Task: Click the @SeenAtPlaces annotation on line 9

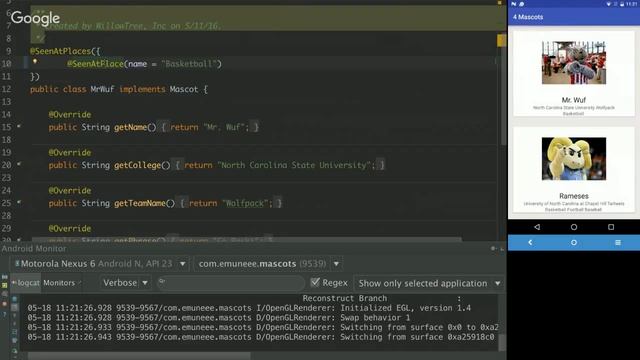Action: coord(60,51)
